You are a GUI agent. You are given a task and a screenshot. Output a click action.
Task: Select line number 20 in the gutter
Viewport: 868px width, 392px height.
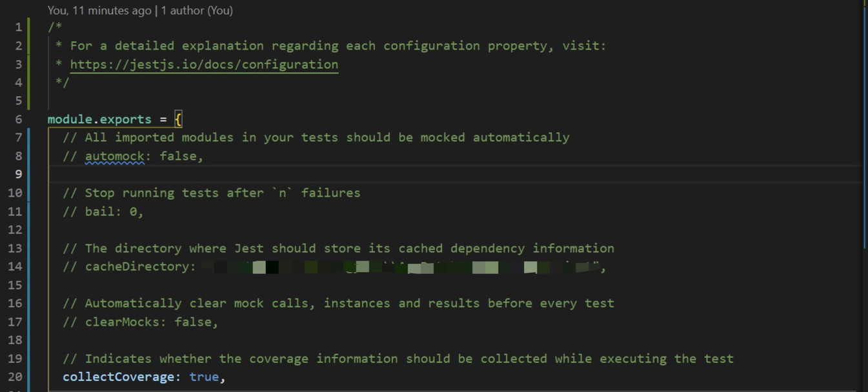15,377
